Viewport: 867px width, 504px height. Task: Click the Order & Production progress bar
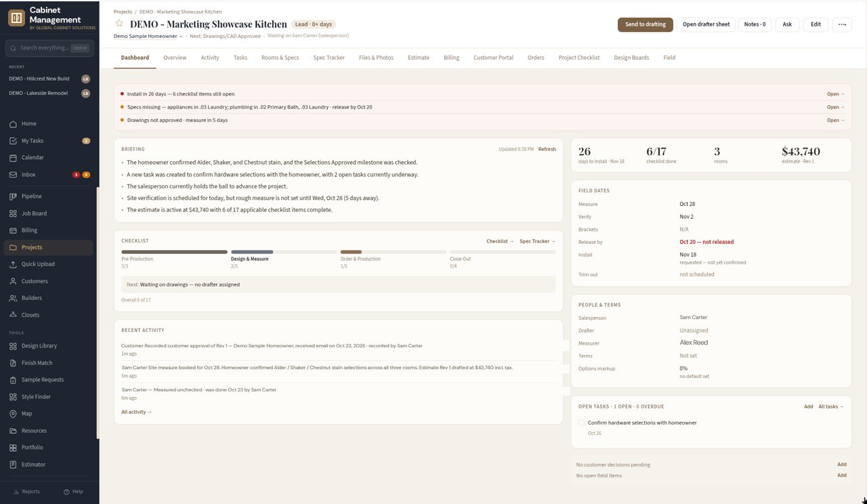[394, 252]
